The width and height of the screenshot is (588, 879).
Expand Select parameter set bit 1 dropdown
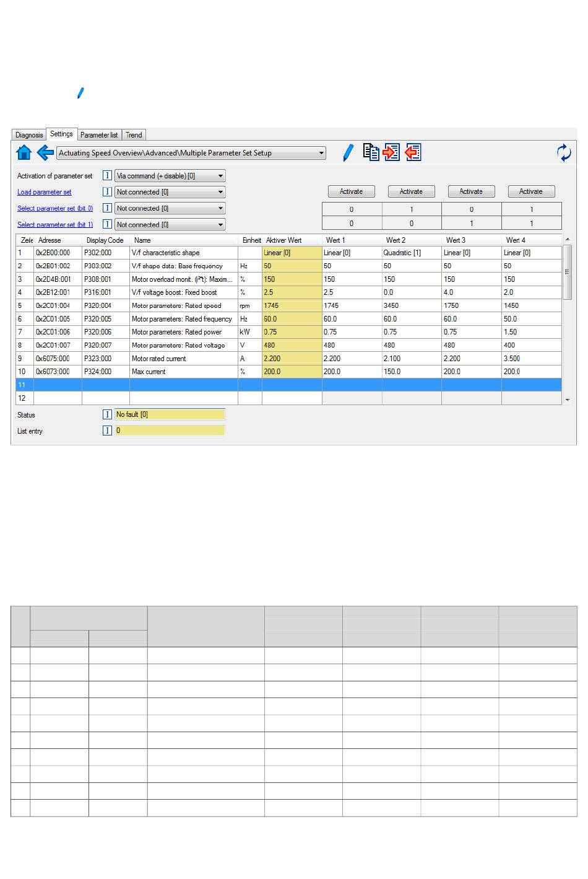(x=170, y=224)
